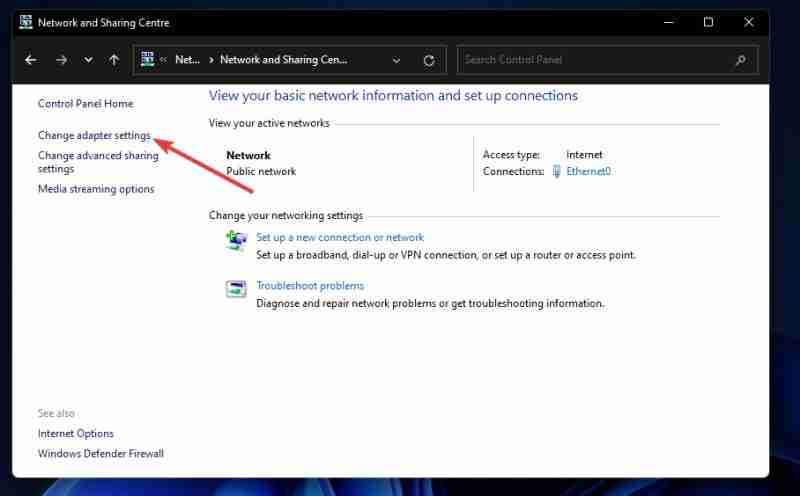This screenshot has height=496, width=800.
Task: Click the search magnifier icon
Action: coord(740,61)
